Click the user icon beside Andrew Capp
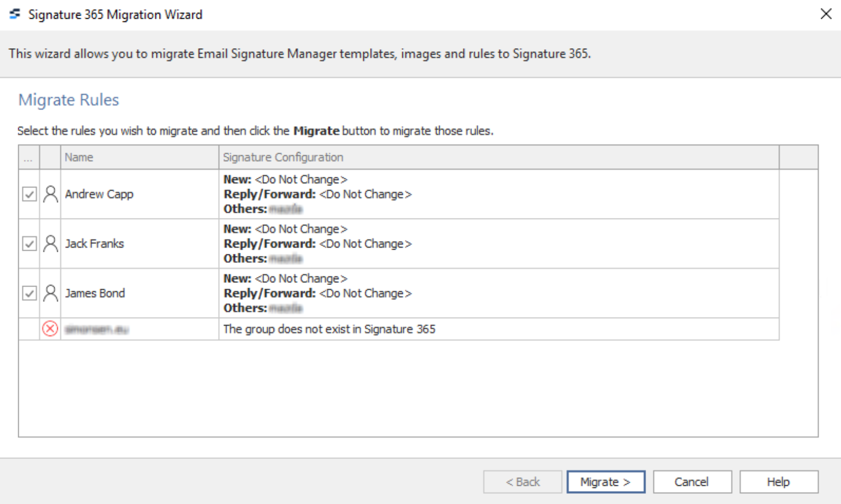Viewport: 841px width, 504px height. point(50,194)
